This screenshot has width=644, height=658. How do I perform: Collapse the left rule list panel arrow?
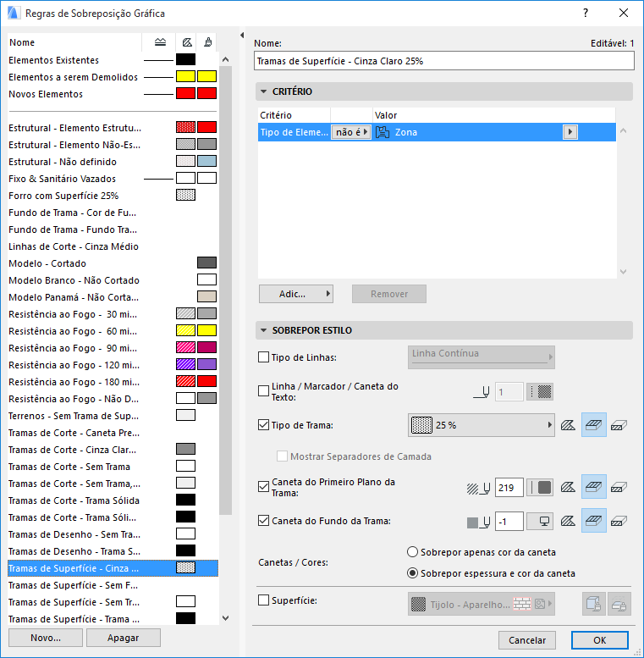click(x=242, y=36)
